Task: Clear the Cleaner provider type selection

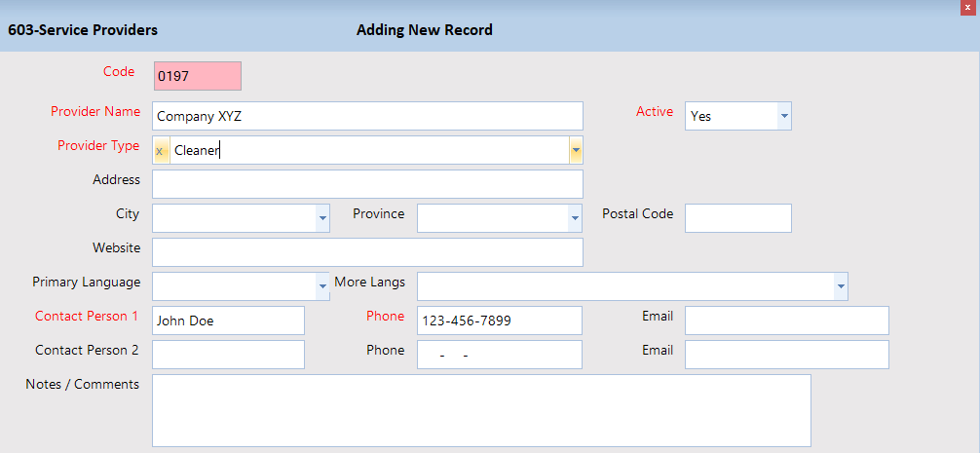Action: (160, 151)
